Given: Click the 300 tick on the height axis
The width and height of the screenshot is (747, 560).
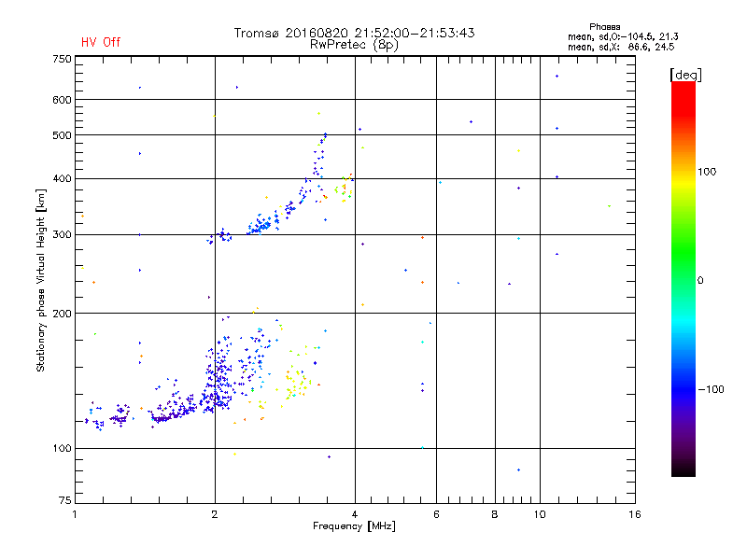Looking at the screenshot, I should pyautogui.click(x=62, y=235).
